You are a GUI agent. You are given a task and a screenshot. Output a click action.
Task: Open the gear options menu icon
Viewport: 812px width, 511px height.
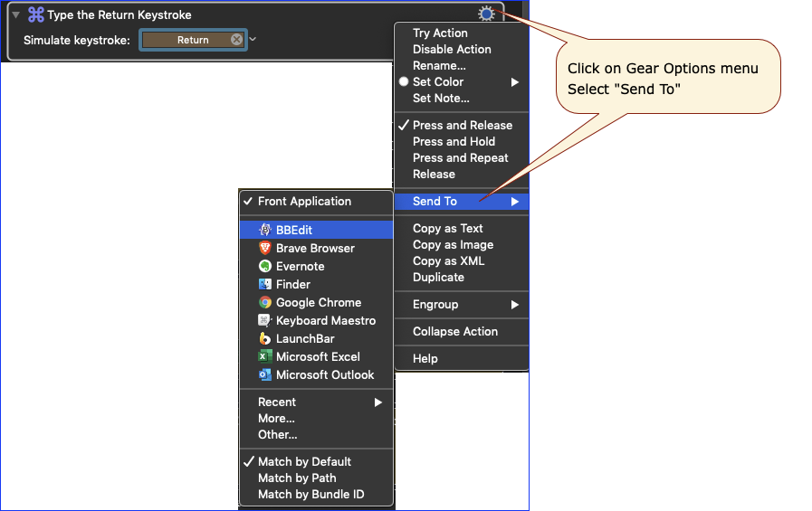[486, 14]
